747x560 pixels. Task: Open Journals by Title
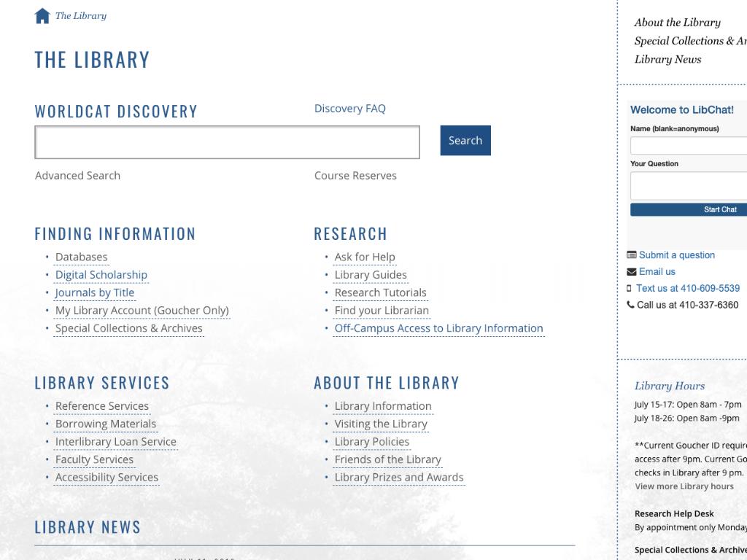click(95, 293)
